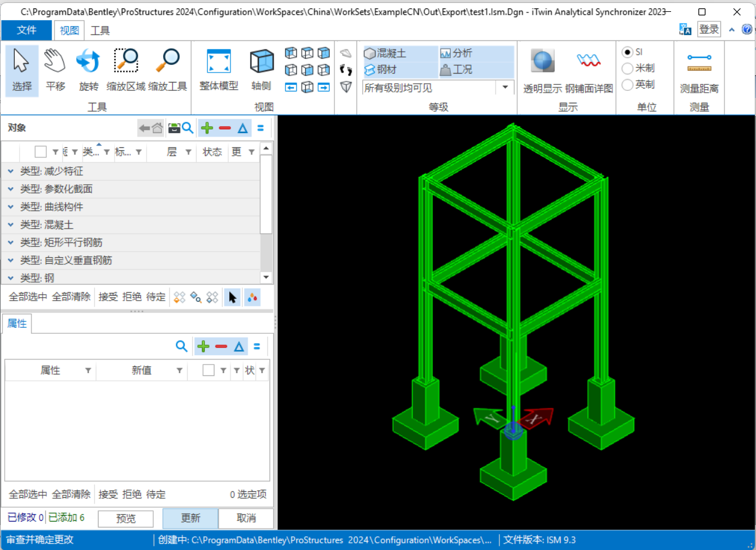Viewport: 756px width, 550px height.
Task: Open the 文件 file menu
Action: [27, 30]
